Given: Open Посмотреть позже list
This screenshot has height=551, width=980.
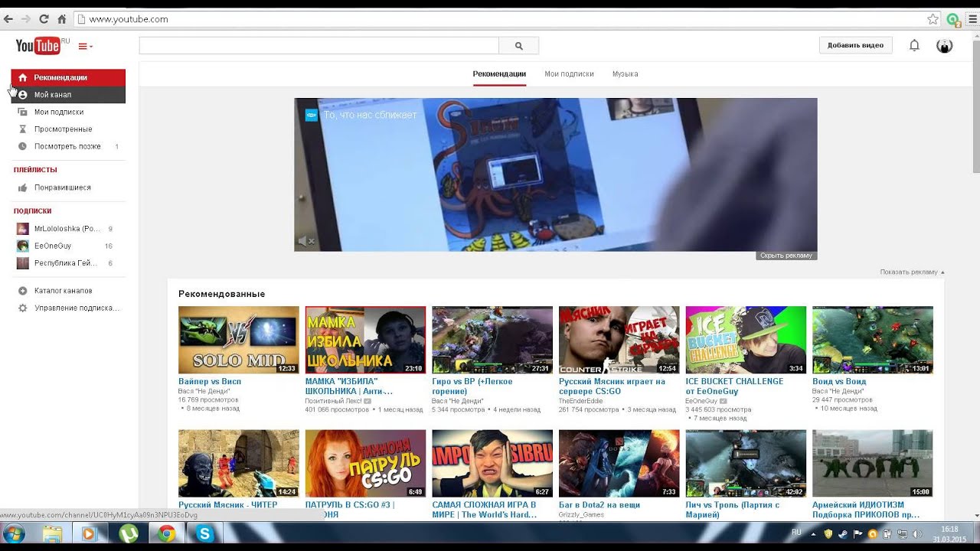Looking at the screenshot, I should 67,146.
